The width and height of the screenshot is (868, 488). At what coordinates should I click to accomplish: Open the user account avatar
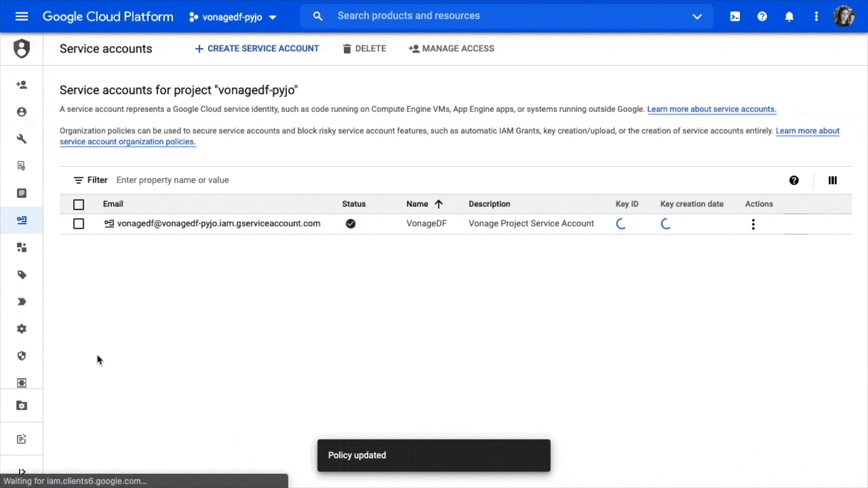[844, 17]
